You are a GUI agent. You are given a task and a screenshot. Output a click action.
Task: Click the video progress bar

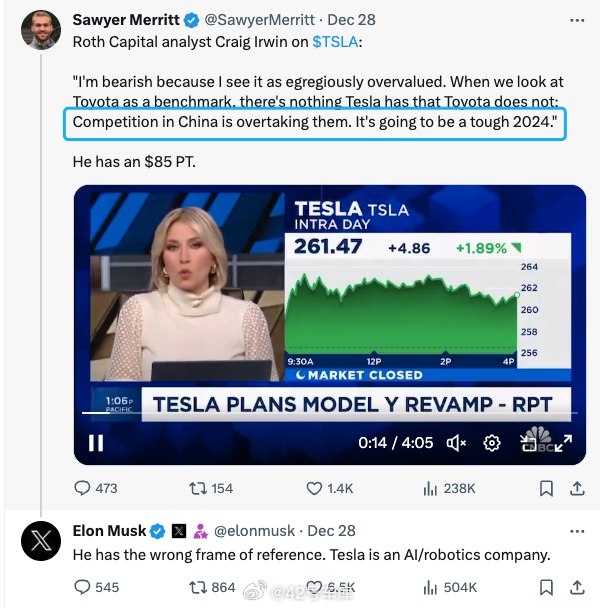[329, 413]
